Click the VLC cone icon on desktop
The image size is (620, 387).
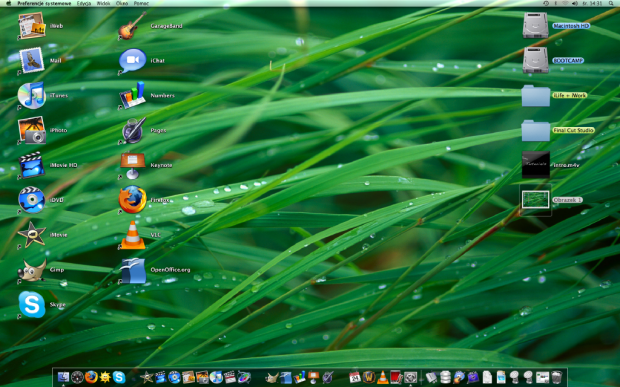132,234
